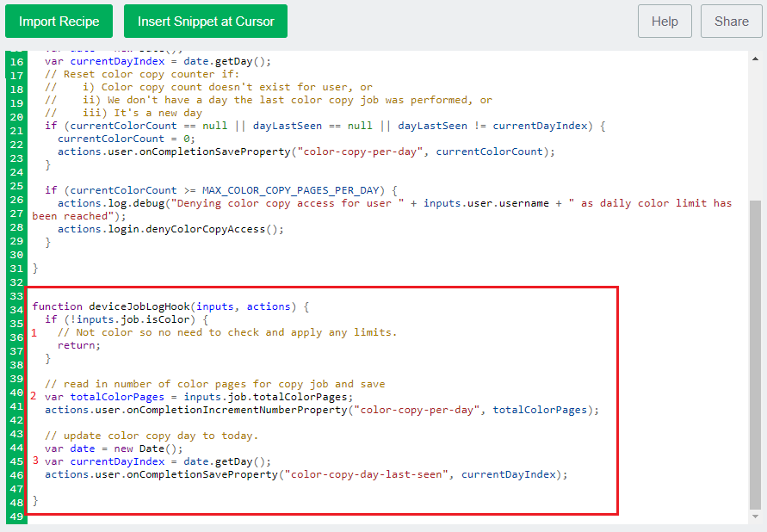Click '// read in number of color pages' comment
This screenshot has height=532, width=767.
click(214, 384)
